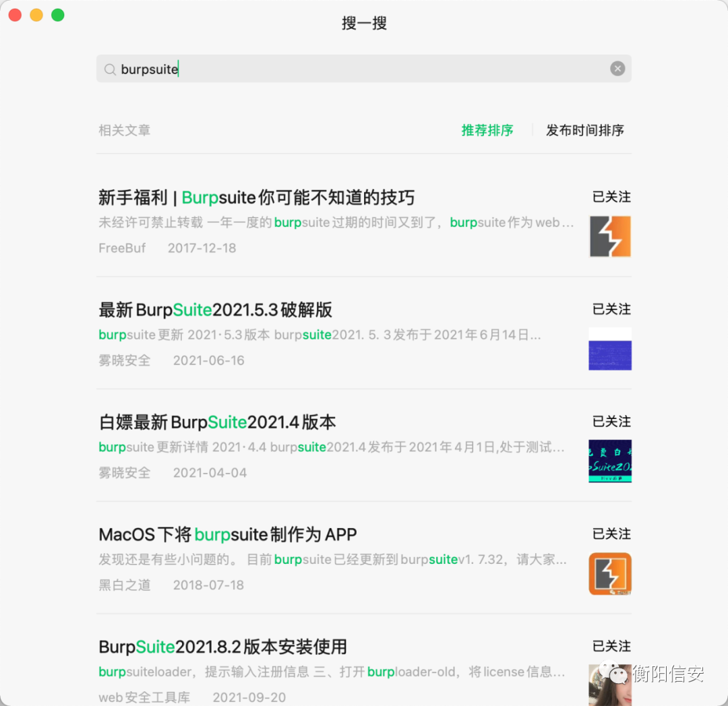
Task: Click the date 2018-07-18
Action: click(x=208, y=585)
